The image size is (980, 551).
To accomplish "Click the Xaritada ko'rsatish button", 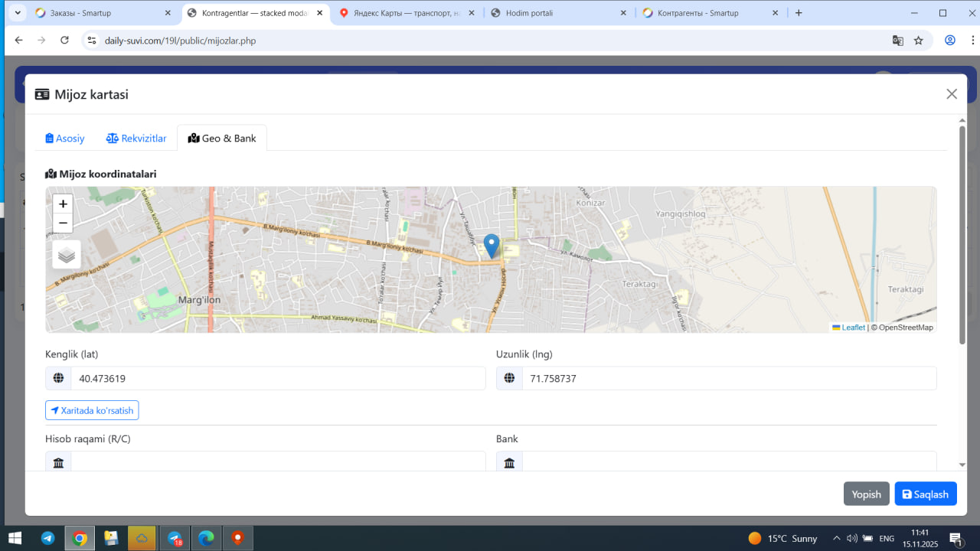I will [92, 411].
